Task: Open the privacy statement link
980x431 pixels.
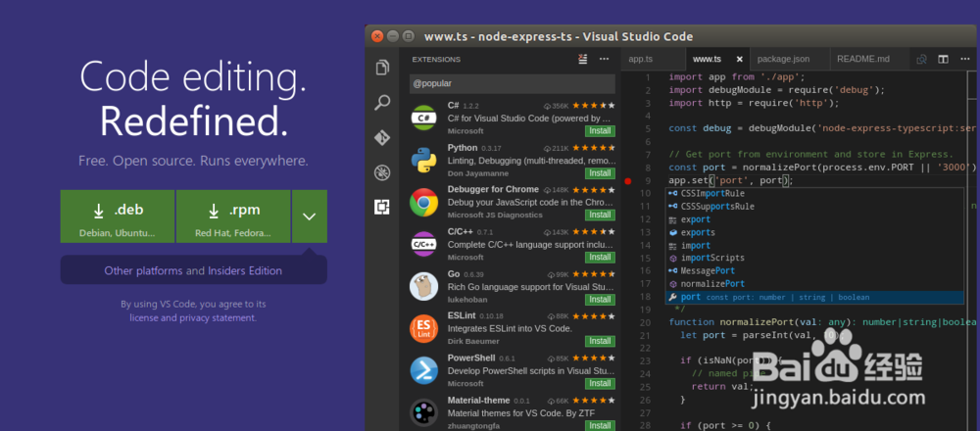Action: pos(218,318)
